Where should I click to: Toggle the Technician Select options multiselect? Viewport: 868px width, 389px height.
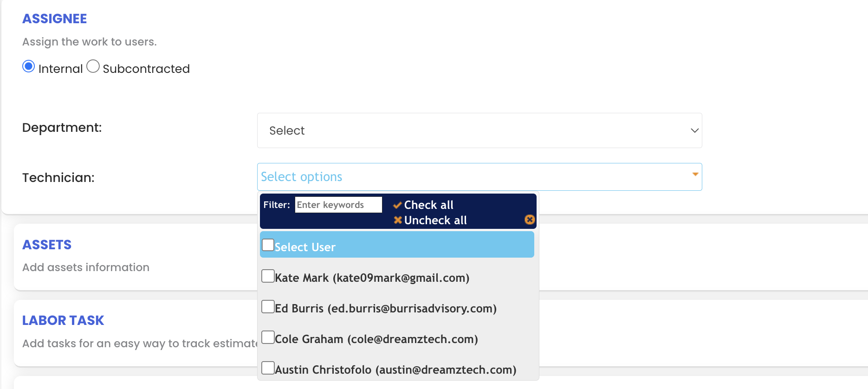pyautogui.click(x=479, y=177)
